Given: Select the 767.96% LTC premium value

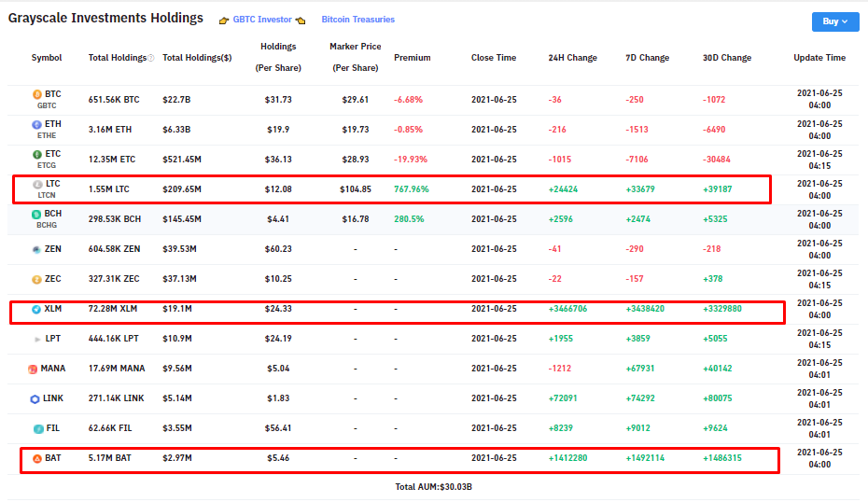Looking at the screenshot, I should [412, 189].
